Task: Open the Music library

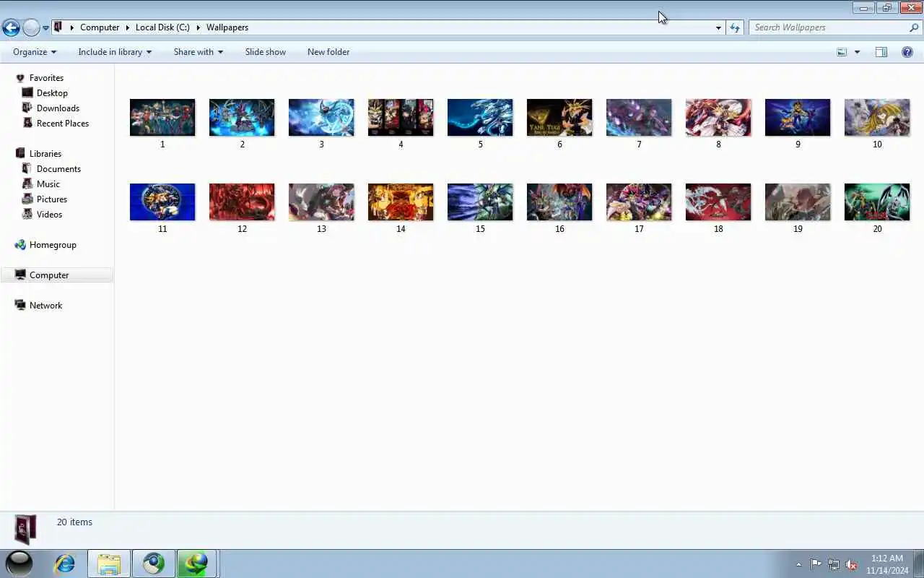Action: point(48,184)
